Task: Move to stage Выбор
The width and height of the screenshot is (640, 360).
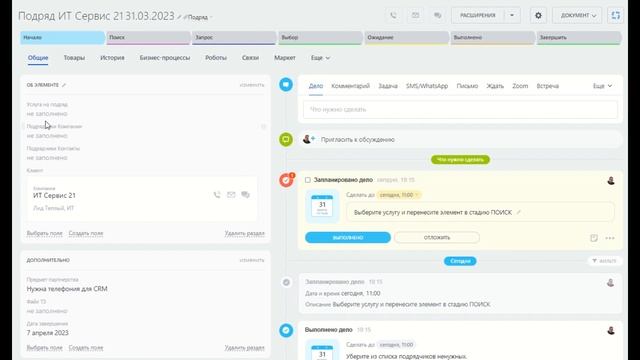Action: [x=320, y=38]
